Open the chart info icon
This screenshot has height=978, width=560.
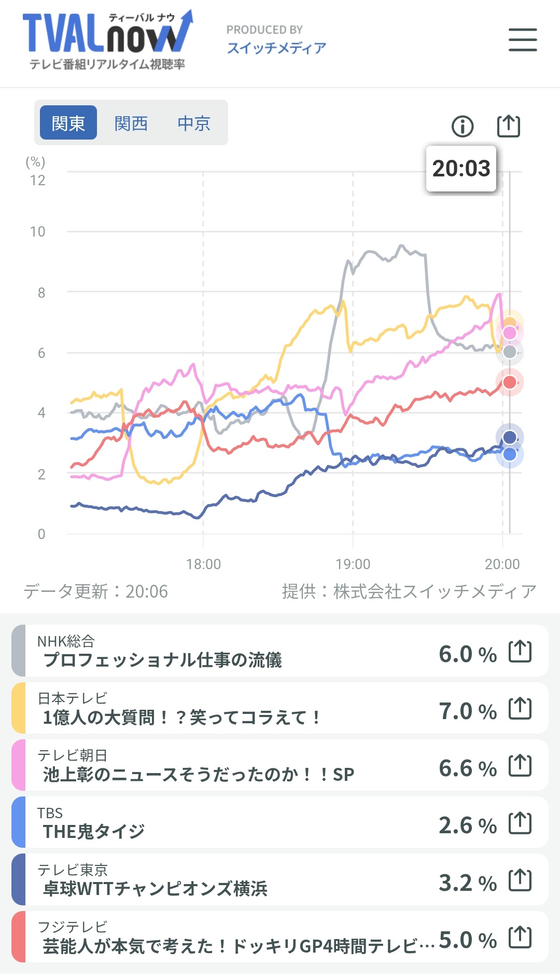tap(463, 126)
